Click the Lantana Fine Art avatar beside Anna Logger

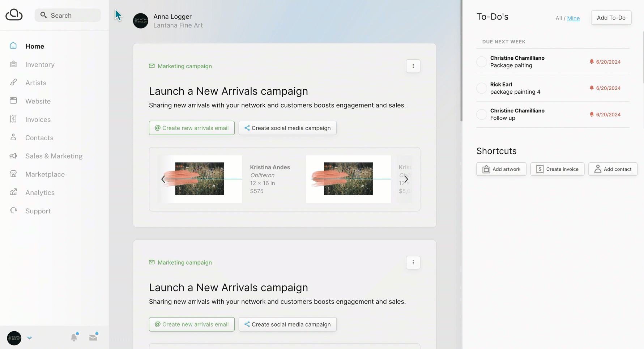click(x=141, y=21)
